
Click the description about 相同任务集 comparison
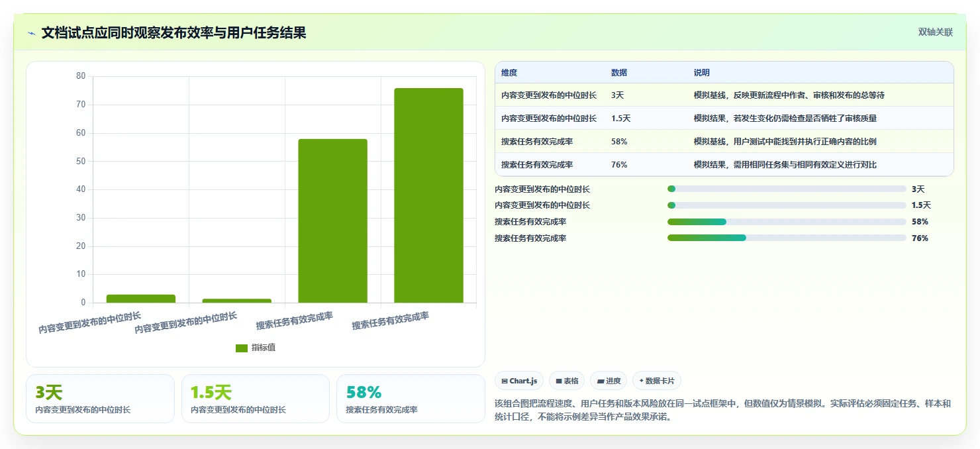(785, 164)
